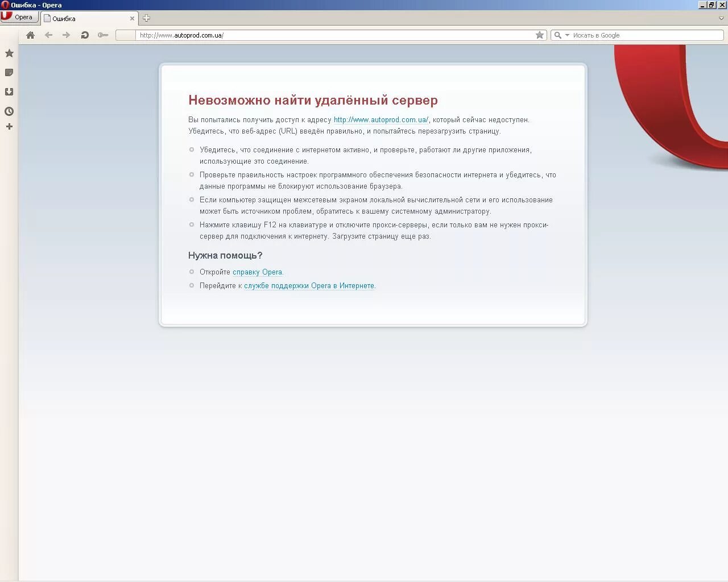Close the Ошибка tab
This screenshot has height=582, width=728.
132,18
